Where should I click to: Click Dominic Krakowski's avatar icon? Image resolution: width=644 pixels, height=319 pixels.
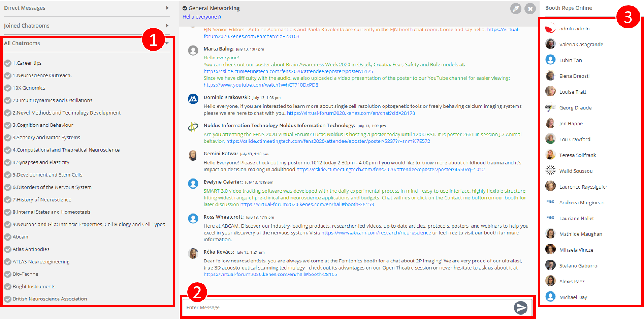[x=193, y=99]
